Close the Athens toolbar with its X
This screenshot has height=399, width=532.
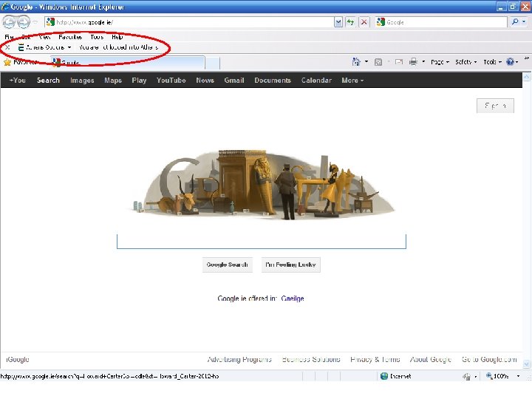[x=7, y=47]
